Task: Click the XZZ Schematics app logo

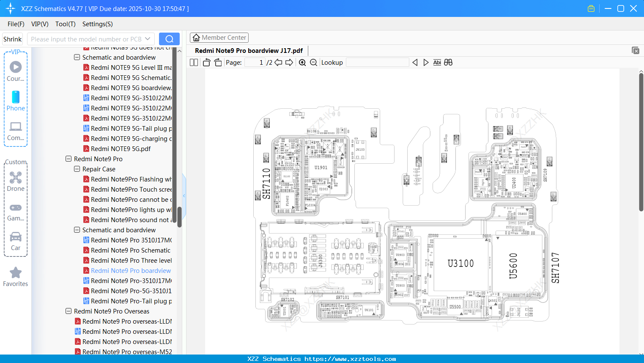Action: (x=11, y=8)
